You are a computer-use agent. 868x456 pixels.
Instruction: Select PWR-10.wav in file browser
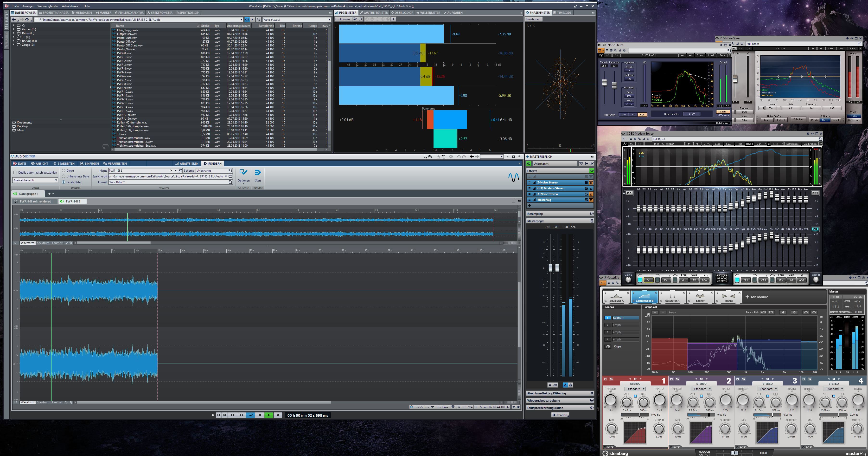pos(125,92)
